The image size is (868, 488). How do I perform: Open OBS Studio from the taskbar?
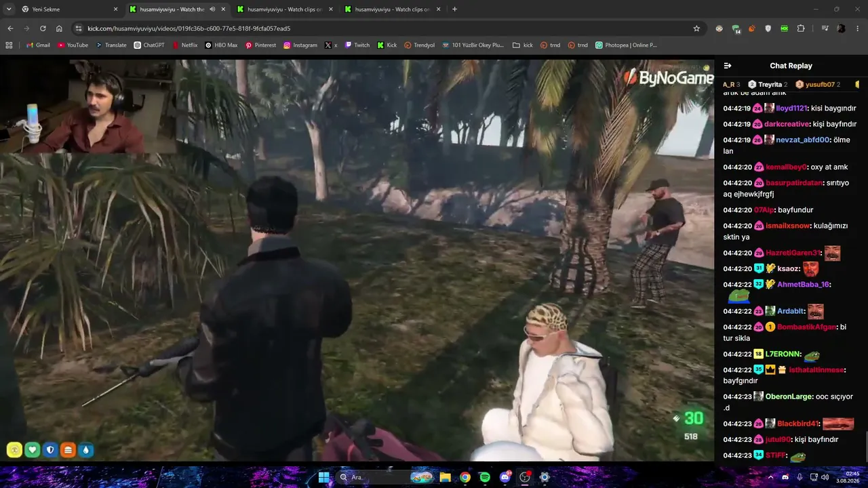point(524,477)
